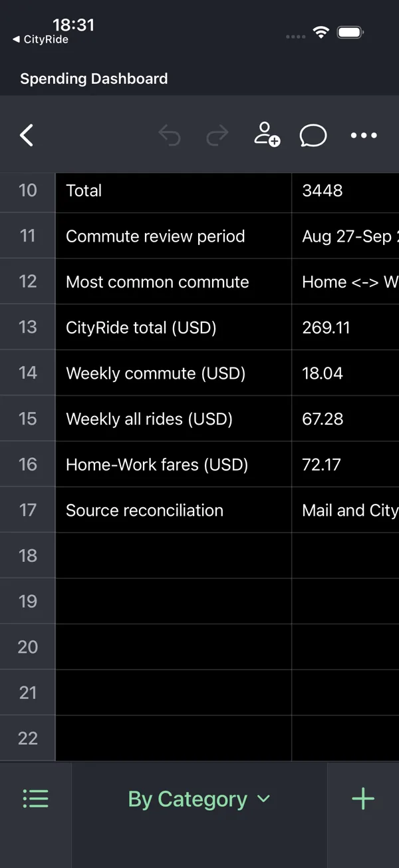Select row header 19
This screenshot has width=399, height=868.
click(28, 601)
